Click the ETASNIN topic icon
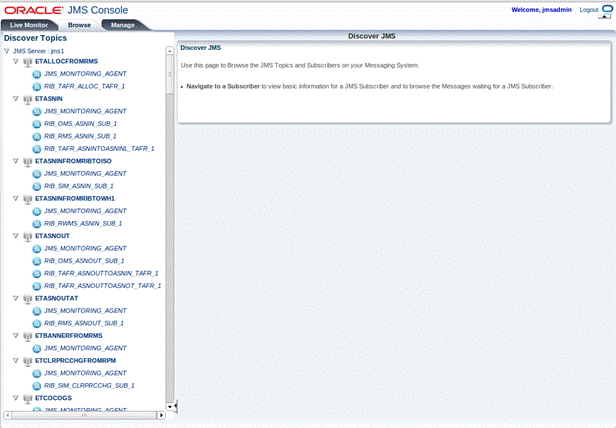 tap(28, 99)
